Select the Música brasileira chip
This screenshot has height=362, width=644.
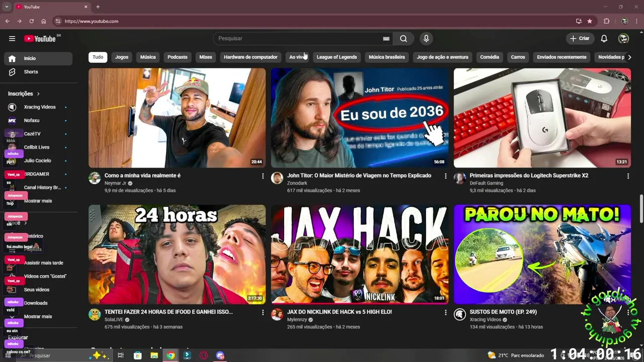tap(387, 57)
